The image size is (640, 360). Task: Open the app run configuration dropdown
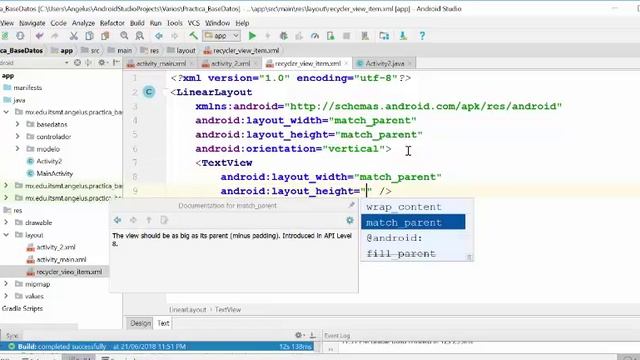pos(222,36)
